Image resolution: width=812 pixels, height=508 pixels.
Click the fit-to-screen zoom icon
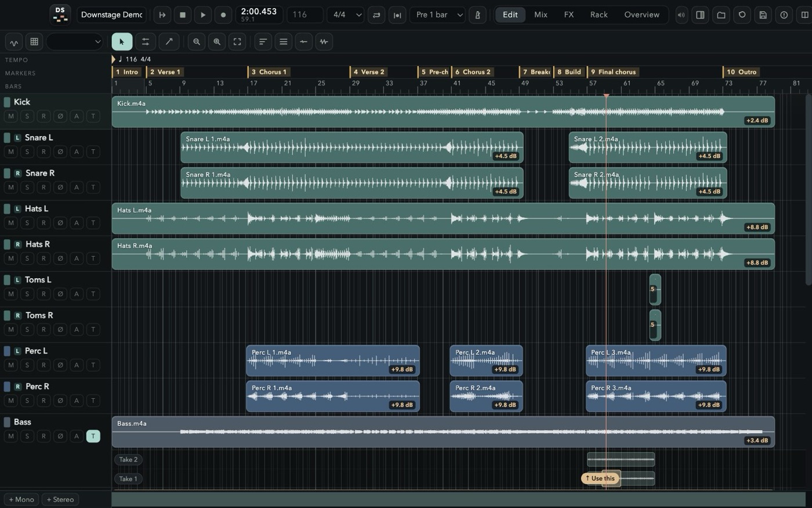[237, 42]
